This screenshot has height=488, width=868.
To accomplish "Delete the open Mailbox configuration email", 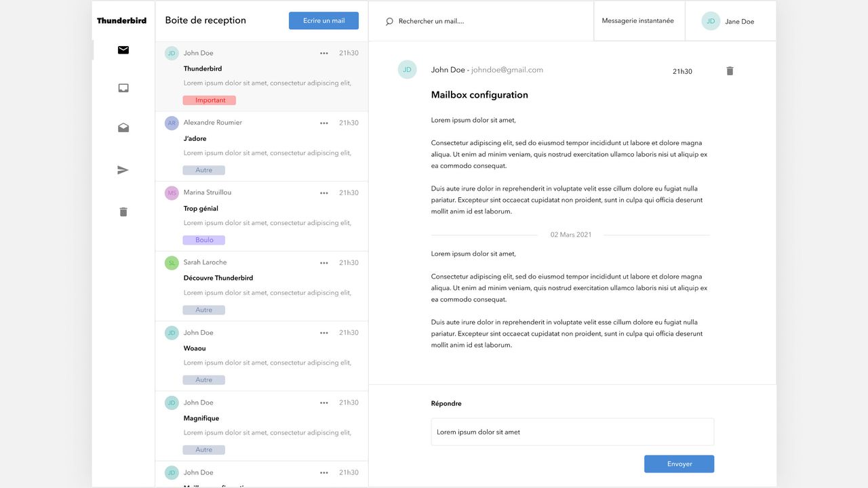I will click(730, 71).
